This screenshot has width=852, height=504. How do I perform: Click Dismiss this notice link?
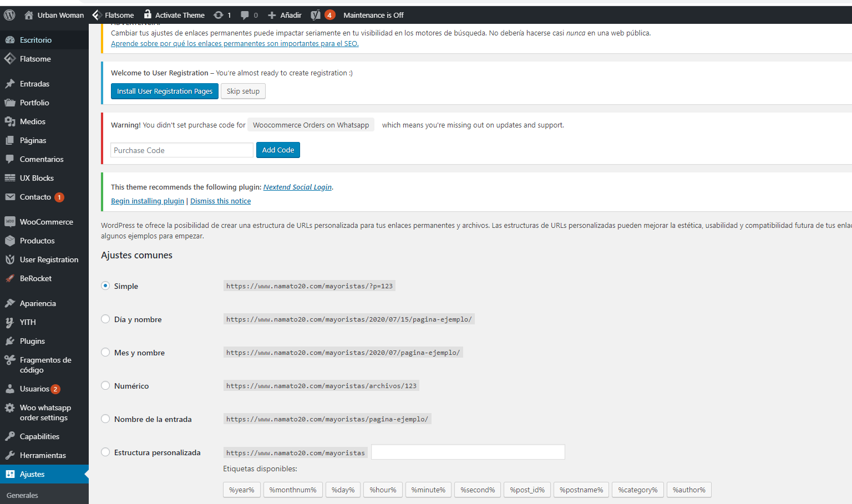coord(220,201)
